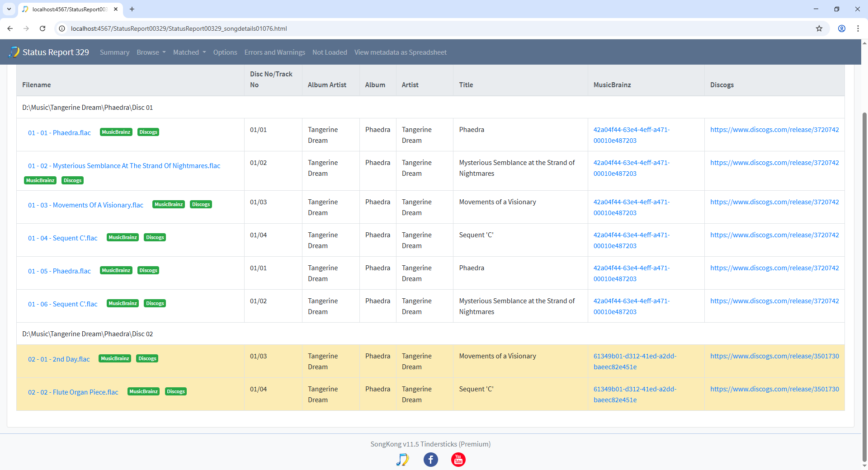Open the Chrome three-dot menu
The height and width of the screenshot is (470, 868).
tap(858, 28)
